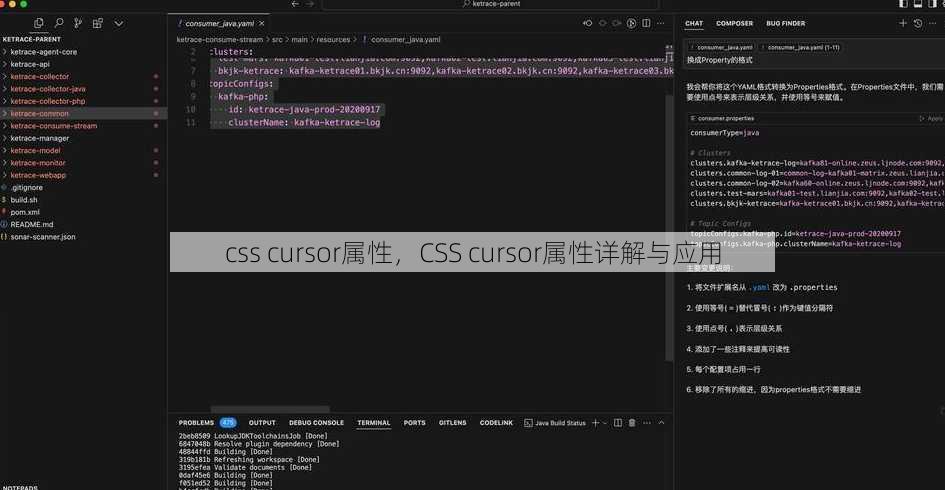The width and height of the screenshot is (945, 490).
Task: Add a new terminal with plus icon
Action: (x=595, y=422)
